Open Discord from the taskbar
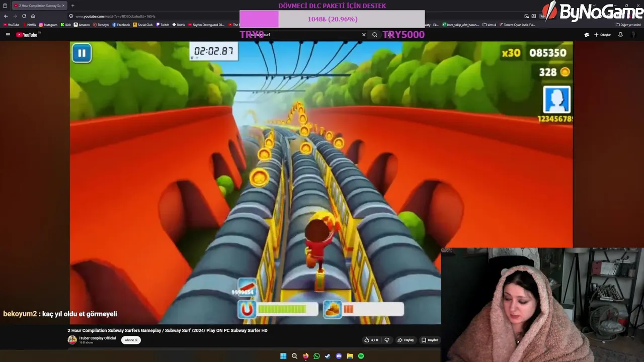 tap(339, 356)
